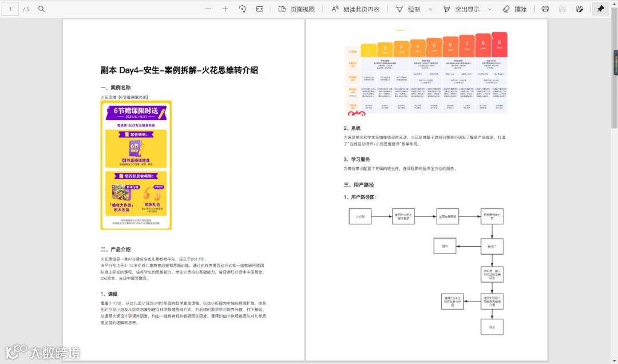Image resolution: width=618 pixels, height=364 pixels.
Task: Click the heading 1、课程
Action: coord(109,294)
